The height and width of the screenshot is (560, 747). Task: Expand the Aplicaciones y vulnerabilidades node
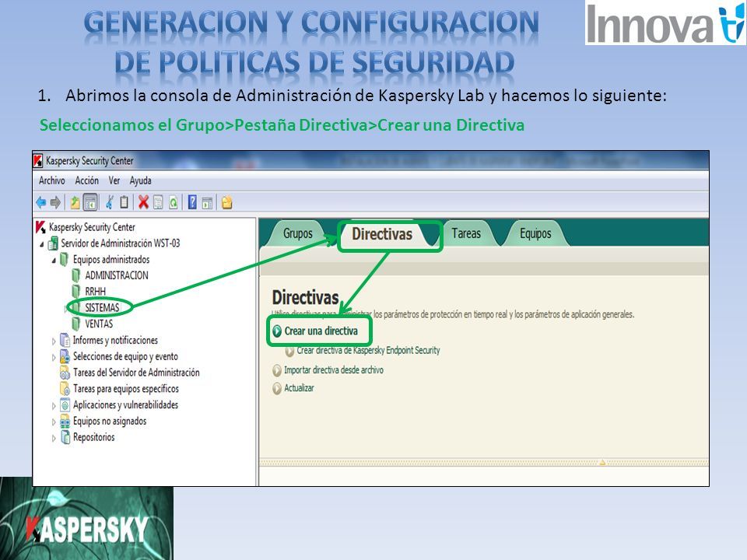tap(54, 406)
